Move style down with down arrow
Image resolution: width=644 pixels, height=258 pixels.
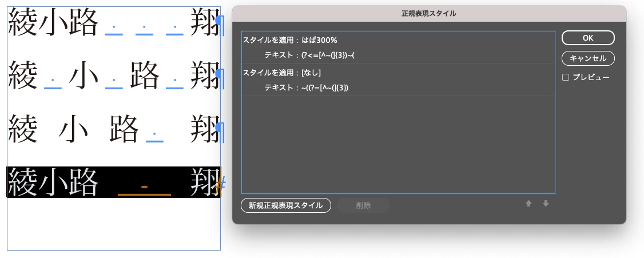coord(546,203)
